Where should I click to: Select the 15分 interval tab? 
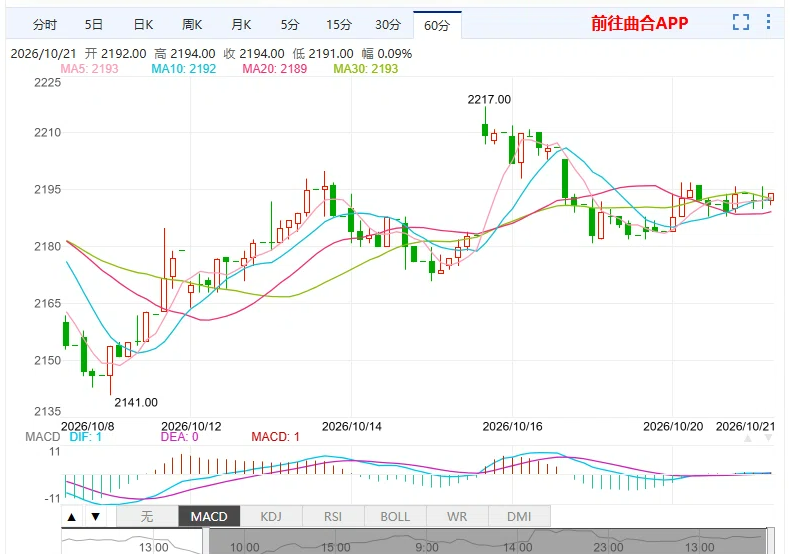(x=339, y=25)
